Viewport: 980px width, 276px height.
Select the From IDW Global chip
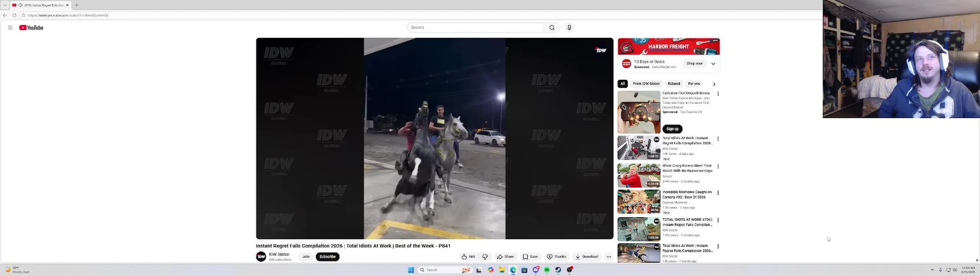click(646, 84)
